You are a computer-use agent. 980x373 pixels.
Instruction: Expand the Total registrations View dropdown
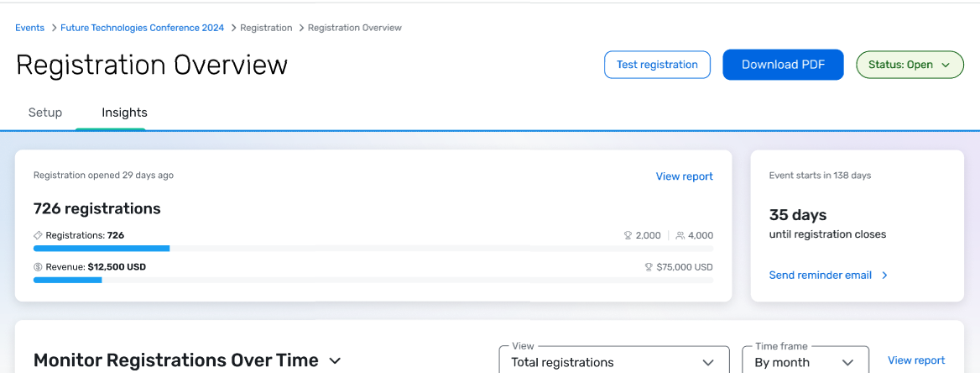point(614,361)
